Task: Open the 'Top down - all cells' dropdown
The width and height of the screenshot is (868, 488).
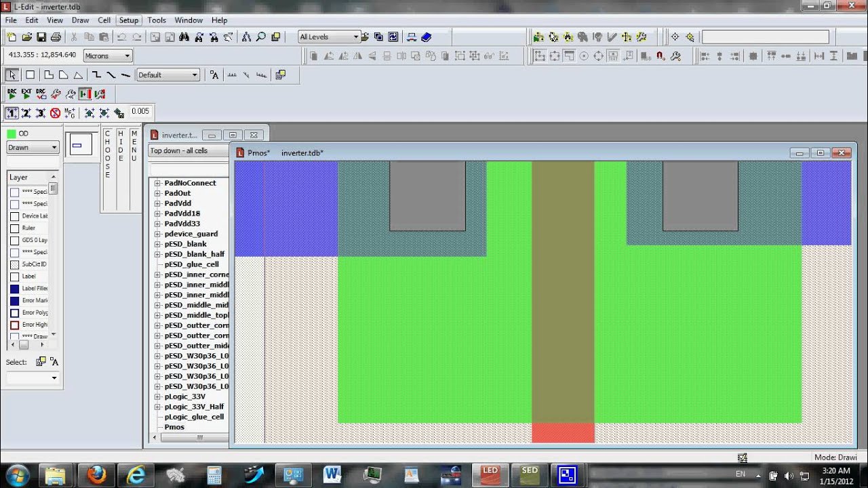Action: [x=189, y=150]
